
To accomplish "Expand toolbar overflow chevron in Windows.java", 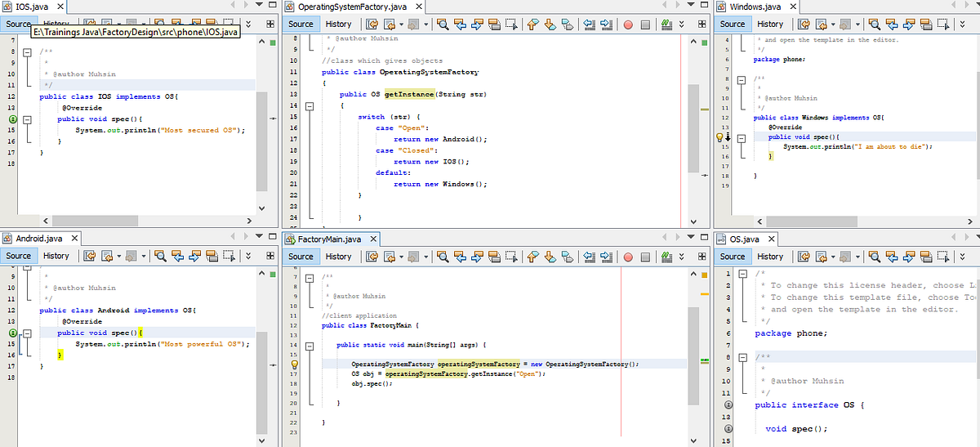I will pyautogui.click(x=962, y=24).
